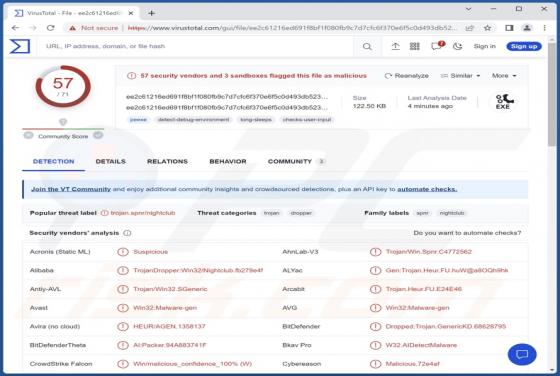Switch to the RELATIONS tab
The height and width of the screenshot is (376, 560).
[x=167, y=161]
